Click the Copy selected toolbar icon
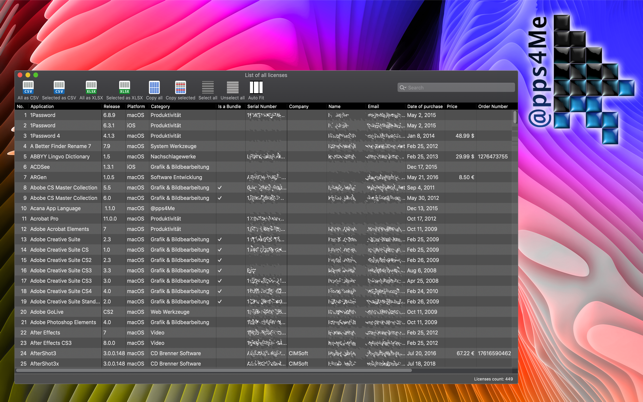This screenshot has width=643, height=402. (180, 87)
